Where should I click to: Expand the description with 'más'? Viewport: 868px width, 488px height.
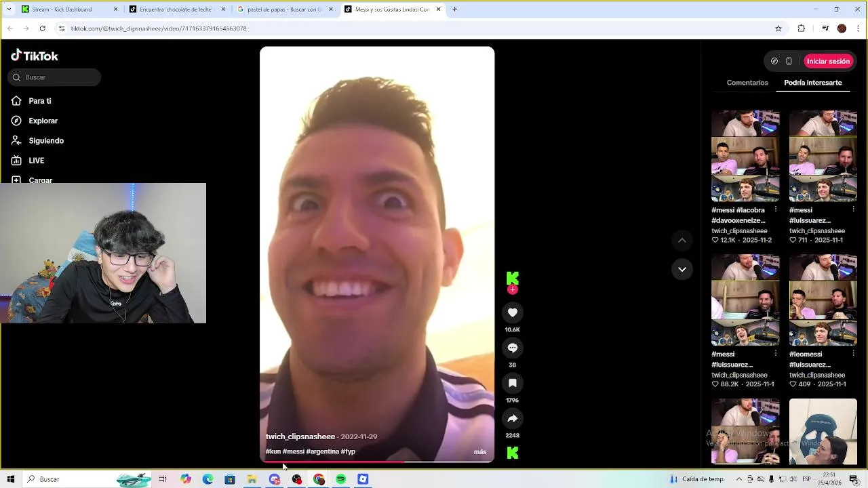pos(480,451)
